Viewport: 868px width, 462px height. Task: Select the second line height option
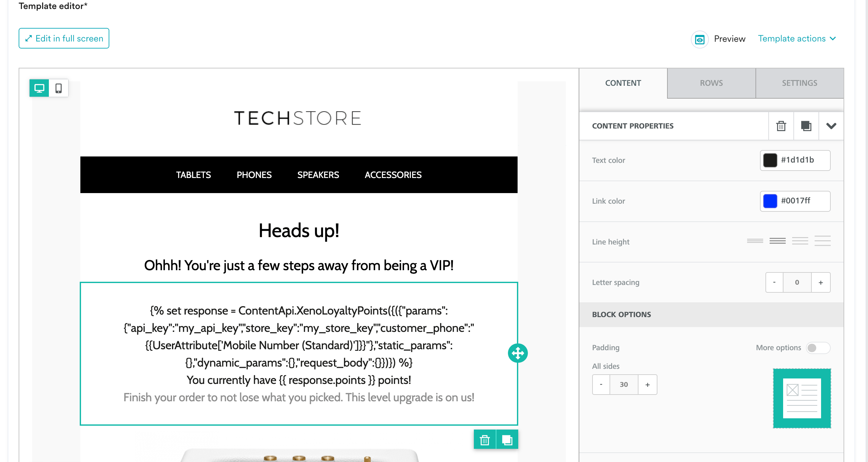[777, 241]
